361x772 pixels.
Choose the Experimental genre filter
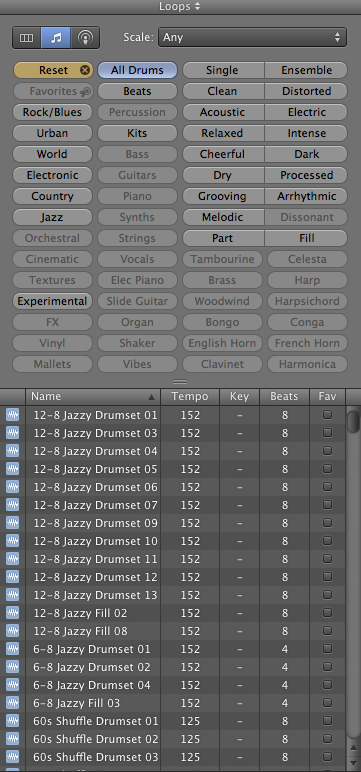[52, 301]
